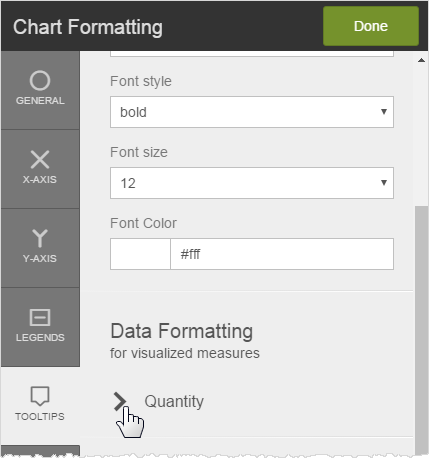
Task: Click the Tooltips speech bubble icon
Action: point(40,396)
